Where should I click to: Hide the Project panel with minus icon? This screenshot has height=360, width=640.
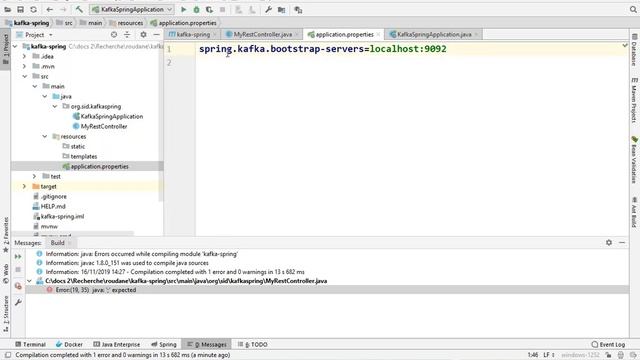(156, 35)
